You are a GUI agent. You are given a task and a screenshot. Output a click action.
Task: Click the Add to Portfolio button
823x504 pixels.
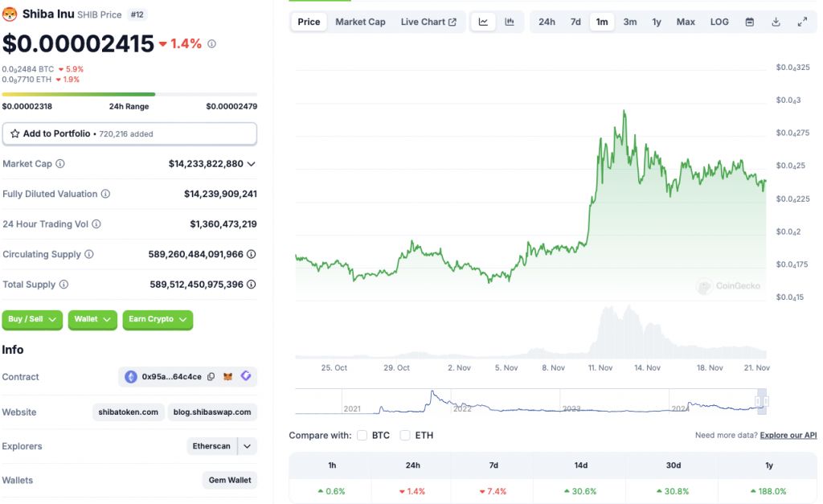click(129, 133)
